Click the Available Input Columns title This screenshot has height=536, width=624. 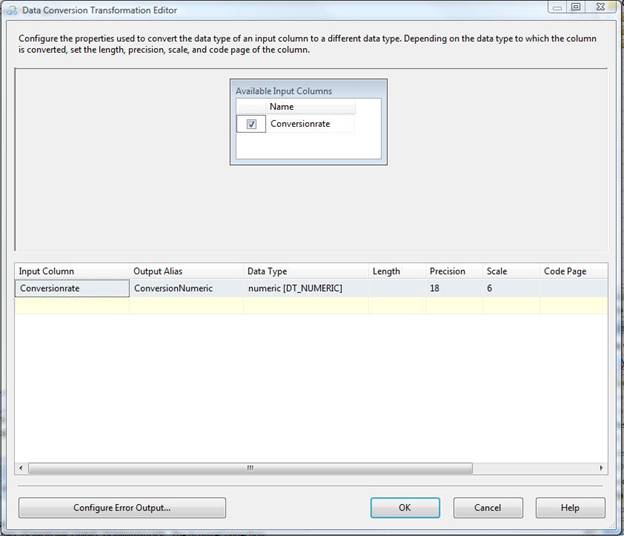[x=284, y=91]
